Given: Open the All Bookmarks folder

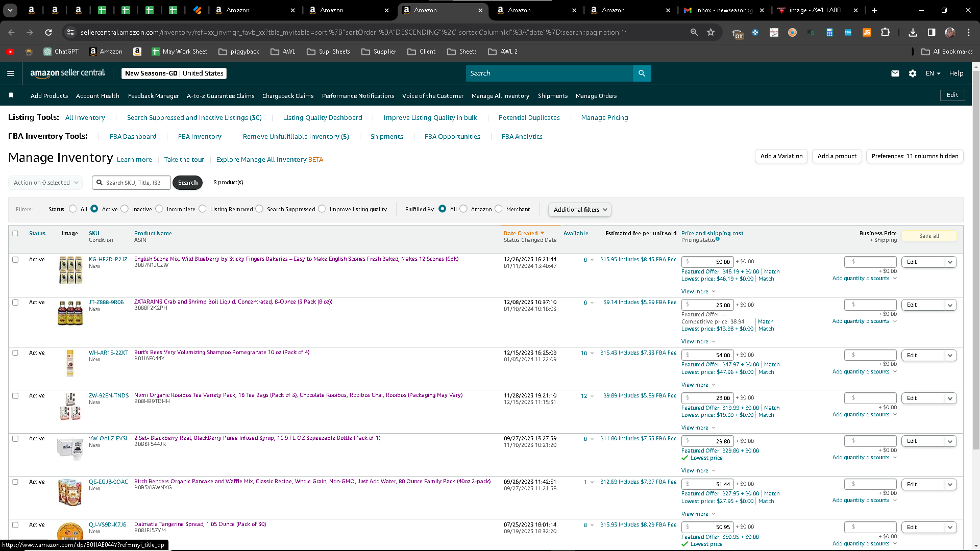Looking at the screenshot, I should click(947, 52).
